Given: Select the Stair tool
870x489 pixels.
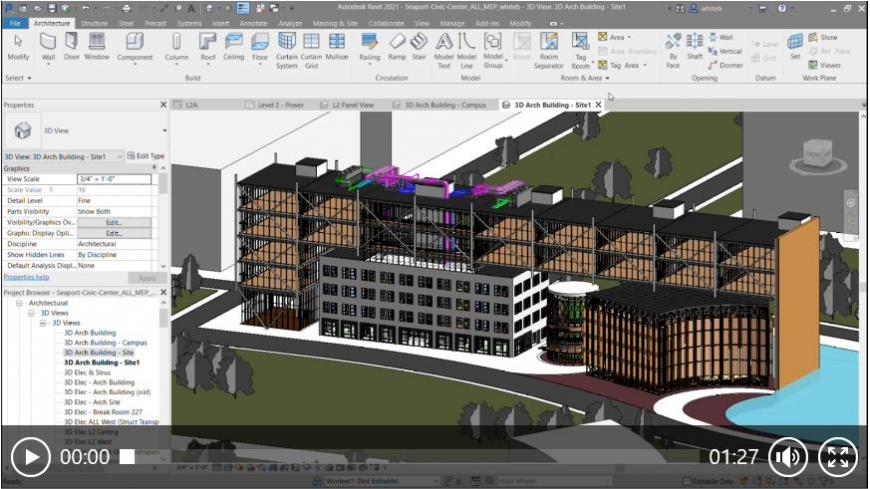Looking at the screenshot, I should [x=419, y=47].
